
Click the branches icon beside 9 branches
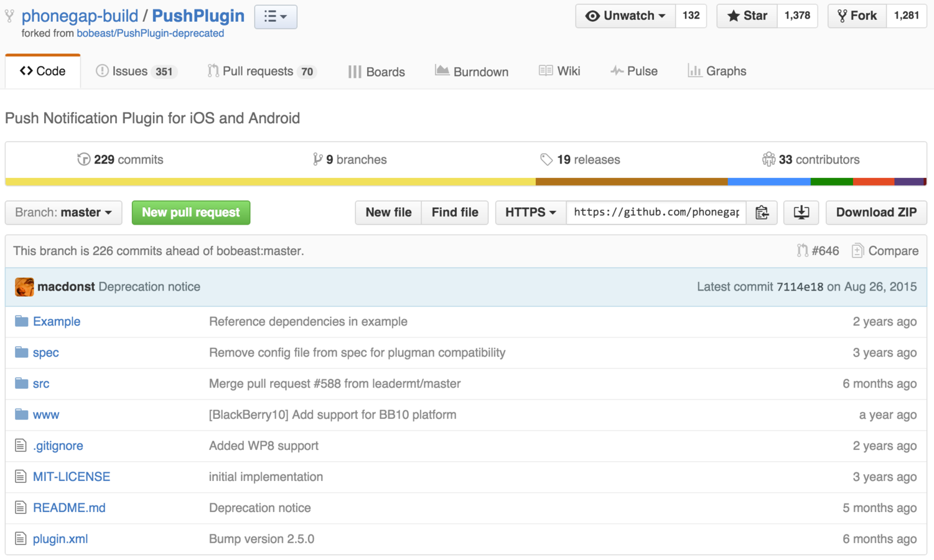[x=317, y=159]
